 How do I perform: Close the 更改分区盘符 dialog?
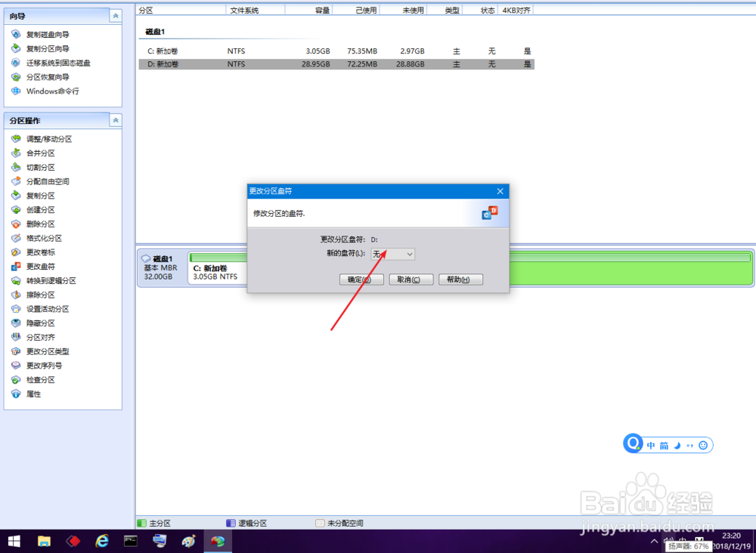pos(500,191)
